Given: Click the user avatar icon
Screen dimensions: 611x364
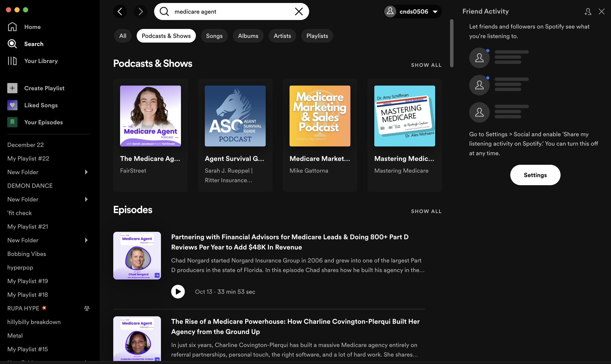Looking at the screenshot, I should coord(390,11).
